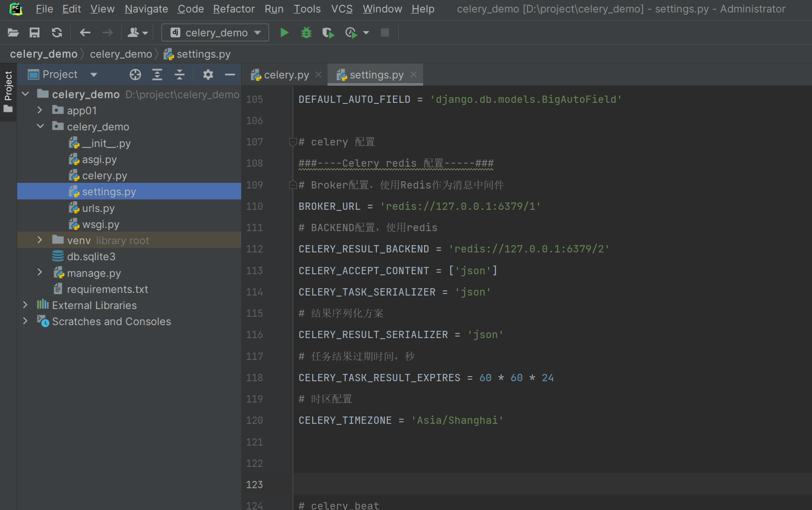
Task: Click the PyCharm application logo
Action: [x=17, y=9]
